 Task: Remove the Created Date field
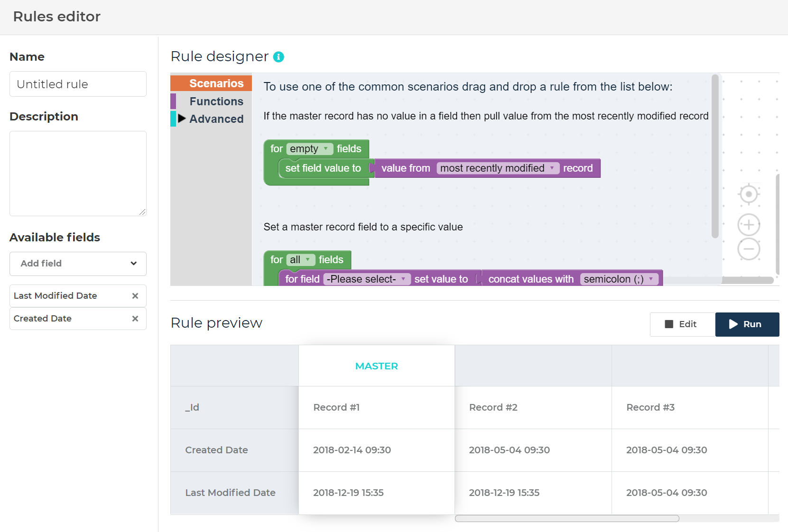pyautogui.click(x=135, y=319)
